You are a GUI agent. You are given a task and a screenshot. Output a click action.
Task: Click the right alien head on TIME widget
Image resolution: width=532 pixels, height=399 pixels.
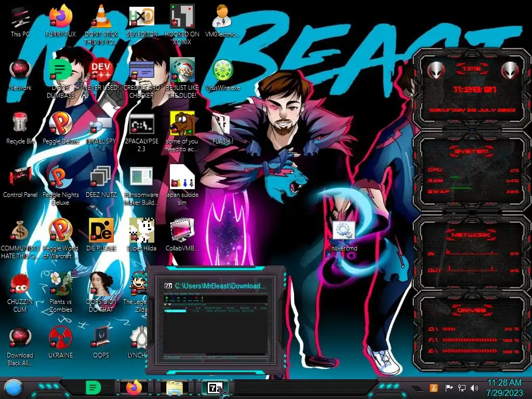(x=510, y=71)
